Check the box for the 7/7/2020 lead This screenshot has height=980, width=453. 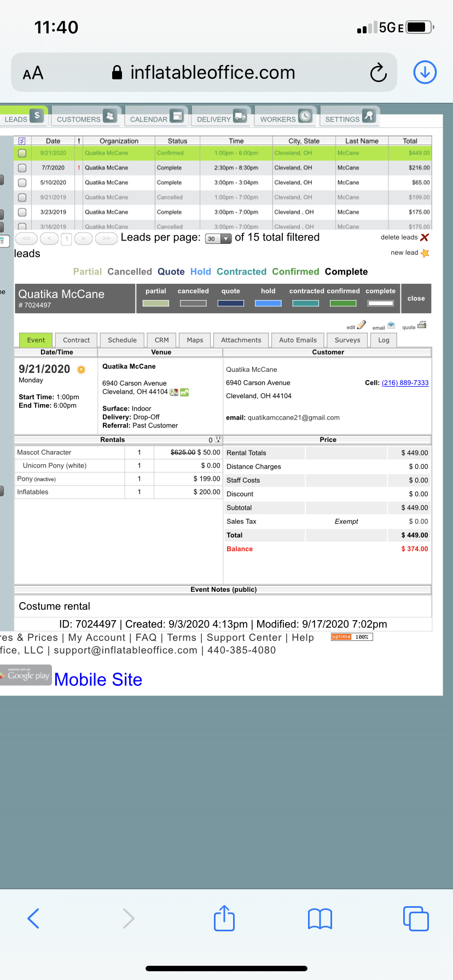point(22,168)
